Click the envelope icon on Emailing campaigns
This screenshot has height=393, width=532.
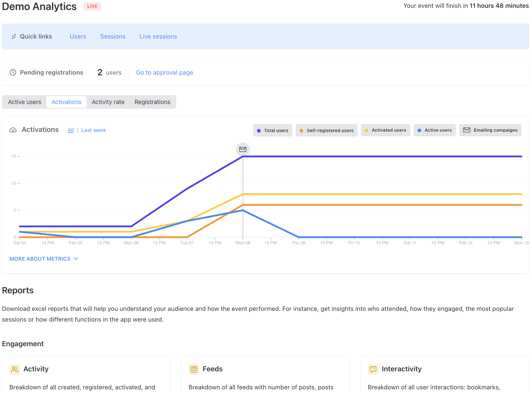pos(466,130)
